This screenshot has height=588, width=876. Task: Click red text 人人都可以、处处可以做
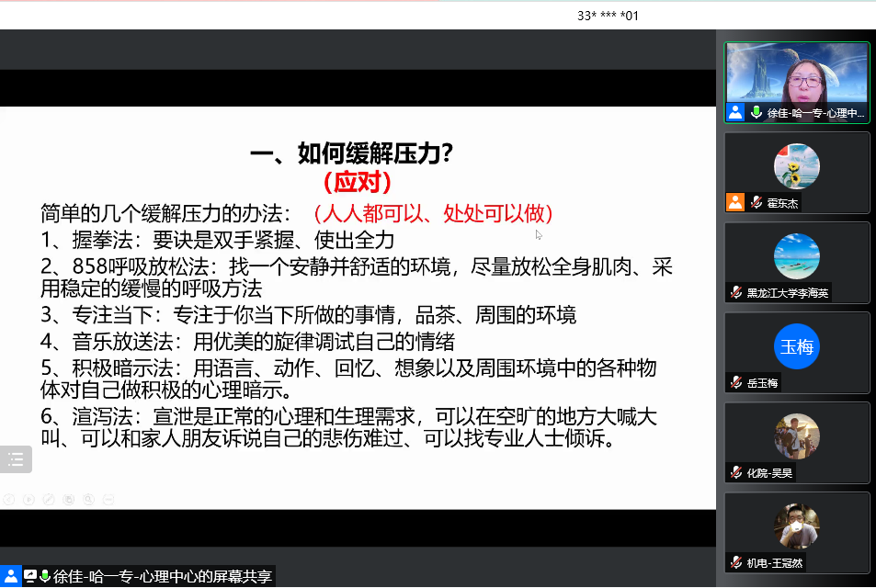434,213
